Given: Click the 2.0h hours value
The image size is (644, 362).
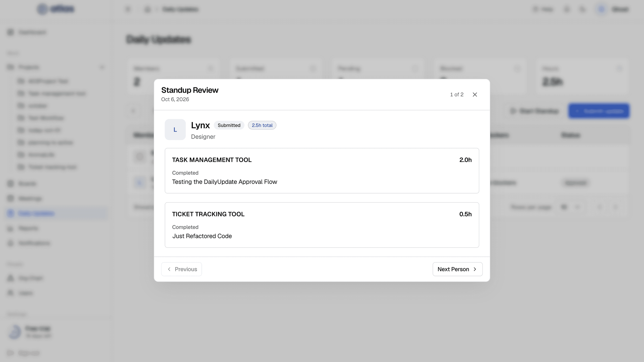Looking at the screenshot, I should pos(465,160).
